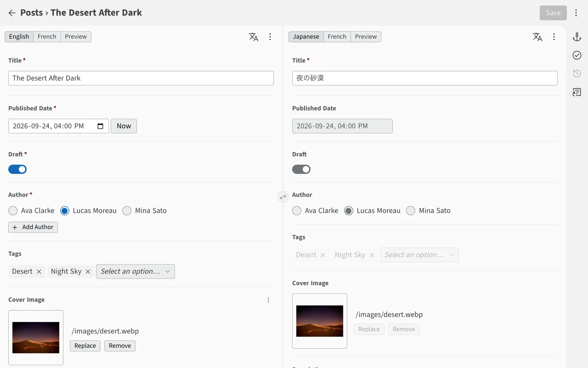This screenshot has width=588, height=368.
Task: Remove the Desert tag in the English pane
Action: [39, 272]
